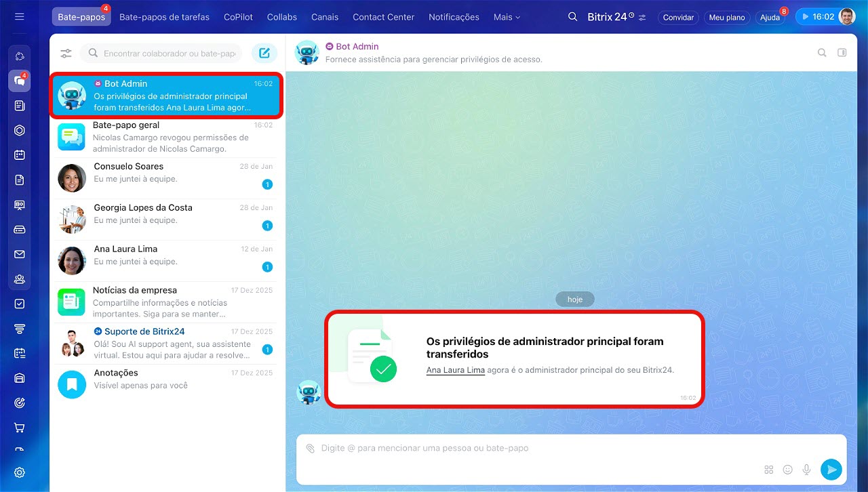
Task: Toggle the chat side panel
Action: tap(842, 53)
